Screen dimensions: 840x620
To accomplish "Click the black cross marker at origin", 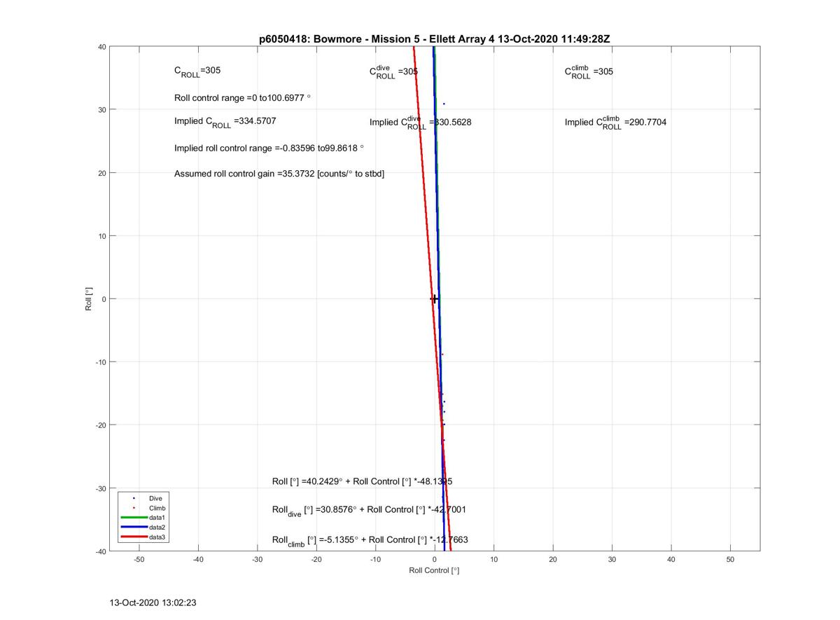I will [435, 299].
